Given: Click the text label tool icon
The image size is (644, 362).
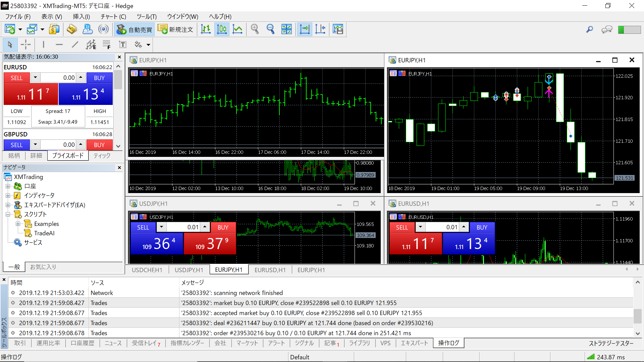Looking at the screenshot, I should (123, 45).
